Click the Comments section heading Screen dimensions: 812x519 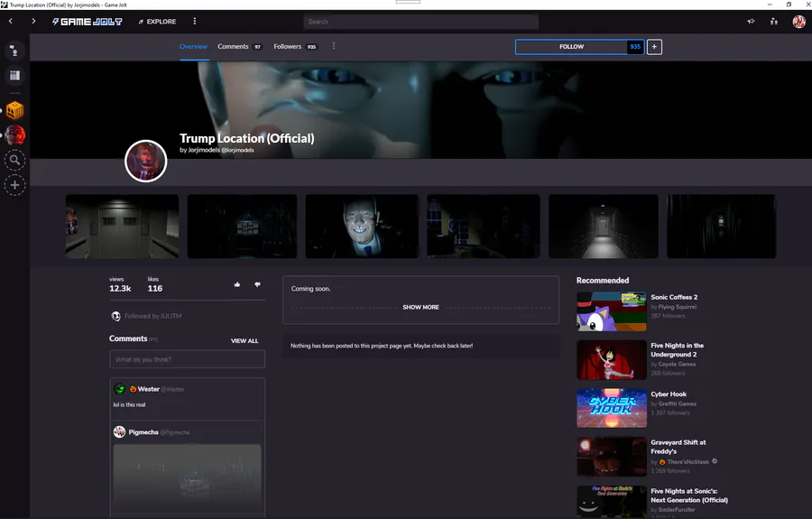coord(128,338)
